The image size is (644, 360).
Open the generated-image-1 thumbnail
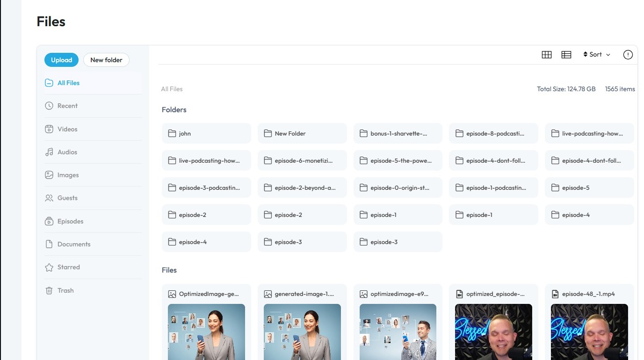click(x=302, y=332)
